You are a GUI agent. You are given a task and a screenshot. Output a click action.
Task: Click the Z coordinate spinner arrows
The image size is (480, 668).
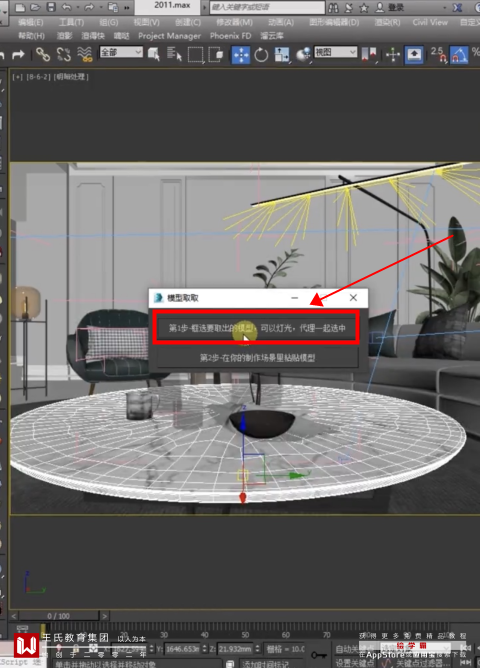click(257, 649)
